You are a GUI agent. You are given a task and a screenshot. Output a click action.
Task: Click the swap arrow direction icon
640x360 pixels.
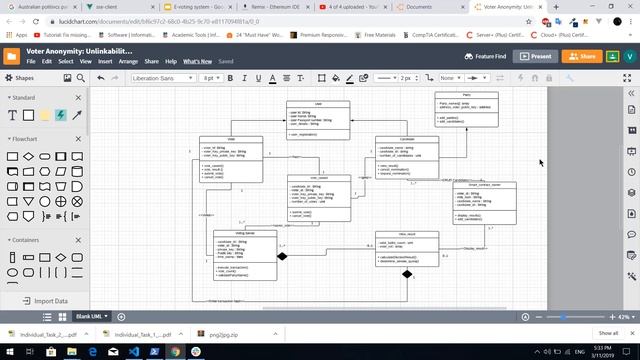[x=500, y=78]
